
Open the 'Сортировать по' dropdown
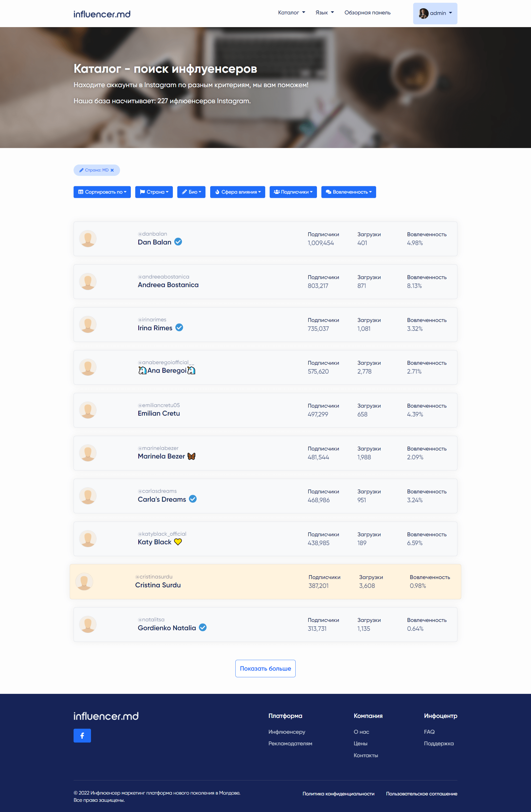point(102,192)
